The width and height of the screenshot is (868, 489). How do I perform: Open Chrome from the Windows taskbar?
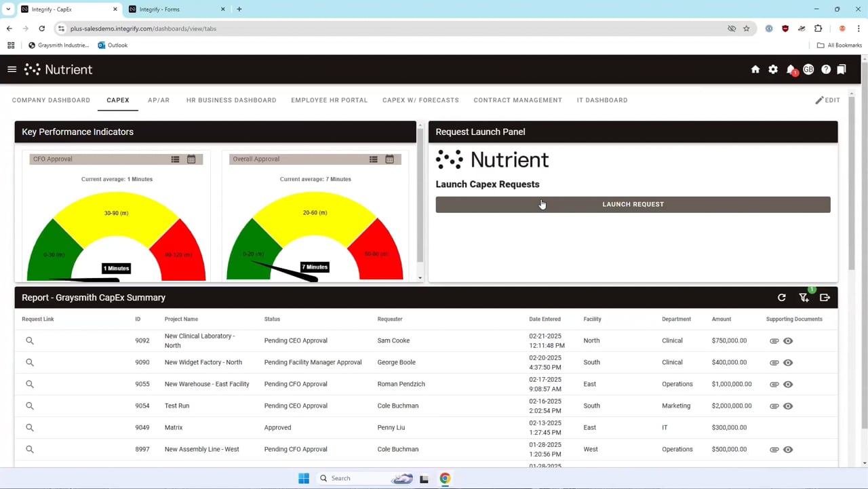[x=445, y=478]
